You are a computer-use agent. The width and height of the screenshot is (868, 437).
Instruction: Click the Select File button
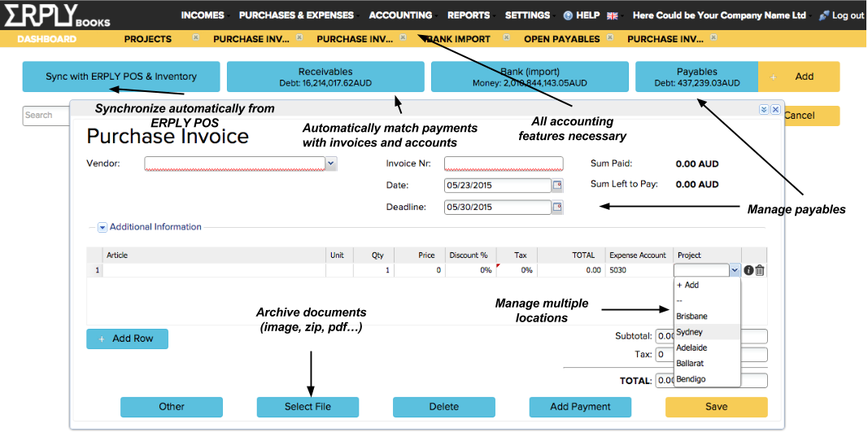coord(308,407)
